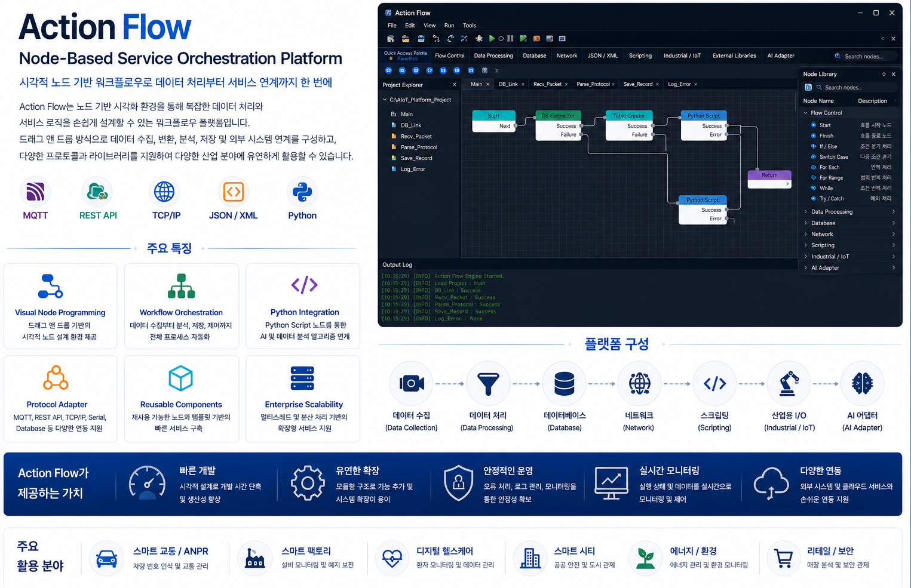Image resolution: width=911 pixels, height=588 pixels.
Task: Click the bug debug toolbar icon
Action: point(479,39)
